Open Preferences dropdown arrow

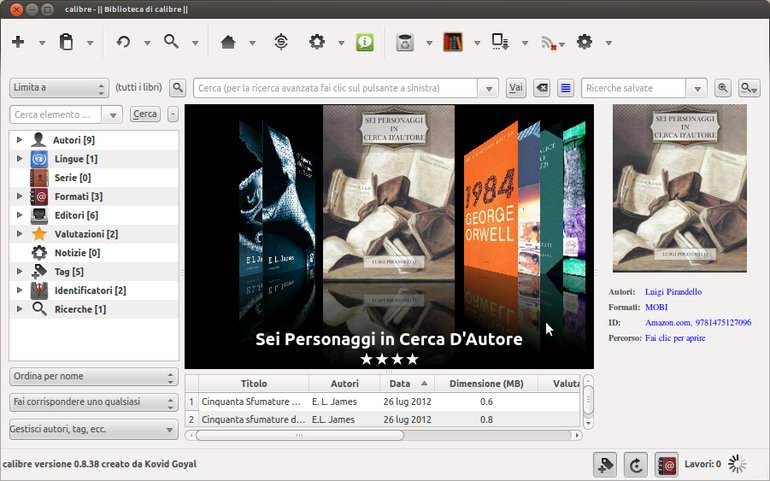coord(608,43)
